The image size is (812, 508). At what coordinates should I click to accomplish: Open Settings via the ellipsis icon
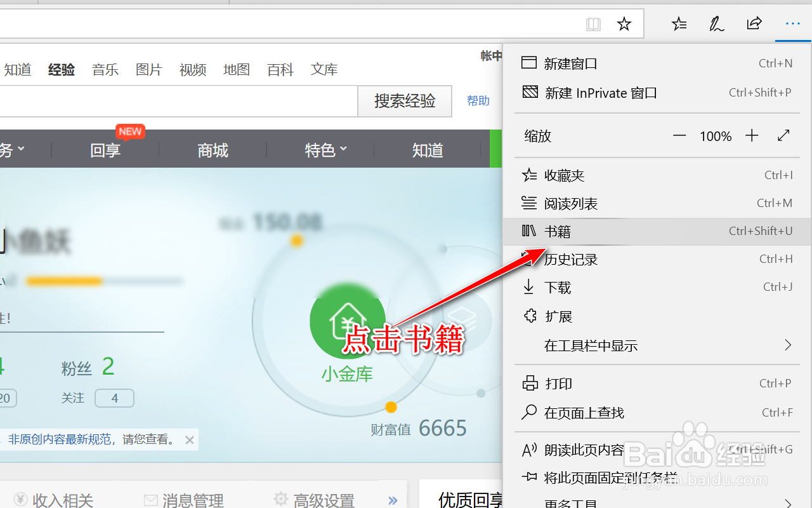click(x=792, y=23)
